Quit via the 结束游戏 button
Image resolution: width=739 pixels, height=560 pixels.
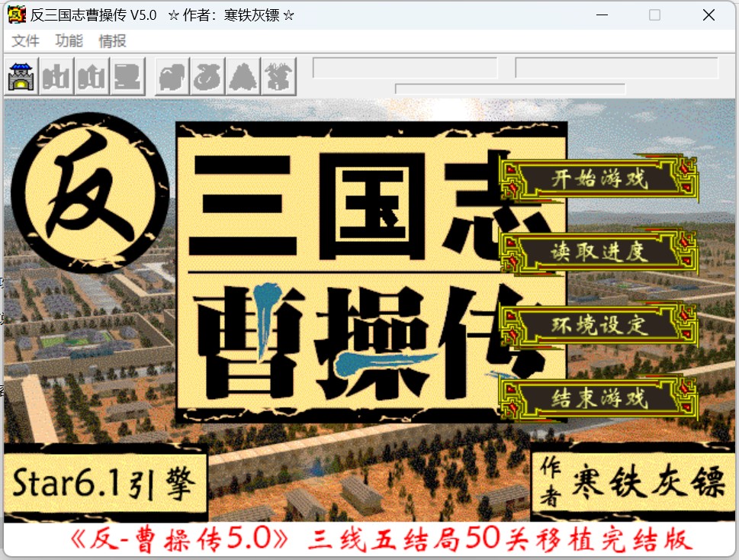599,398
